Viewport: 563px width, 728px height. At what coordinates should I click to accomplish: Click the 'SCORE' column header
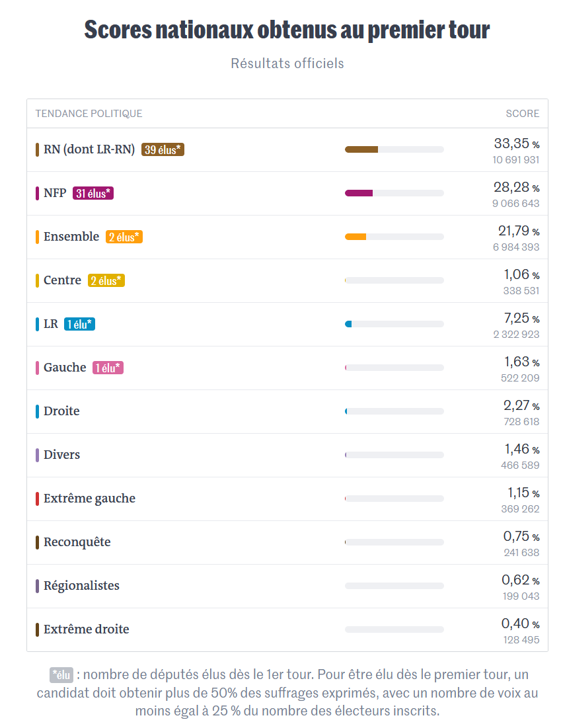coord(522,114)
